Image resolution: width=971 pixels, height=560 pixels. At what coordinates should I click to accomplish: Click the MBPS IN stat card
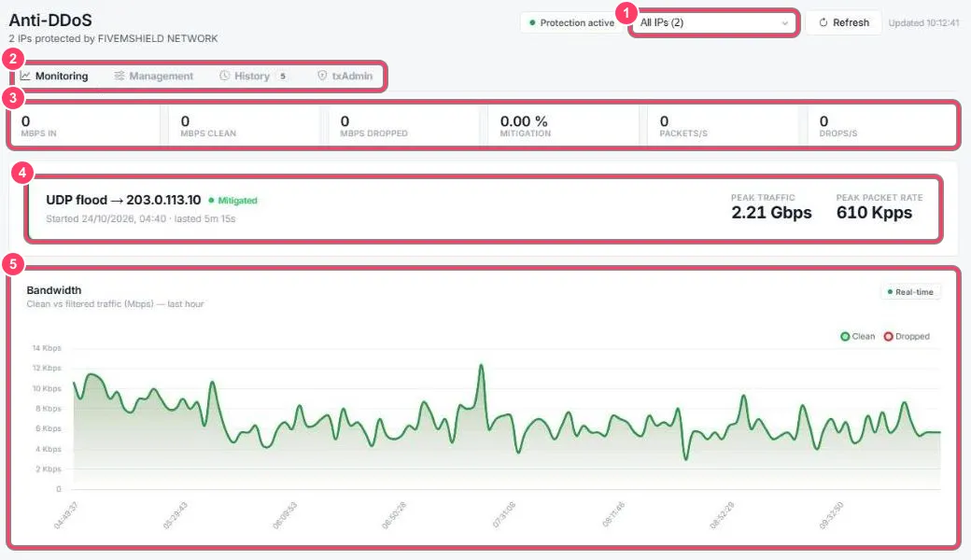point(85,126)
